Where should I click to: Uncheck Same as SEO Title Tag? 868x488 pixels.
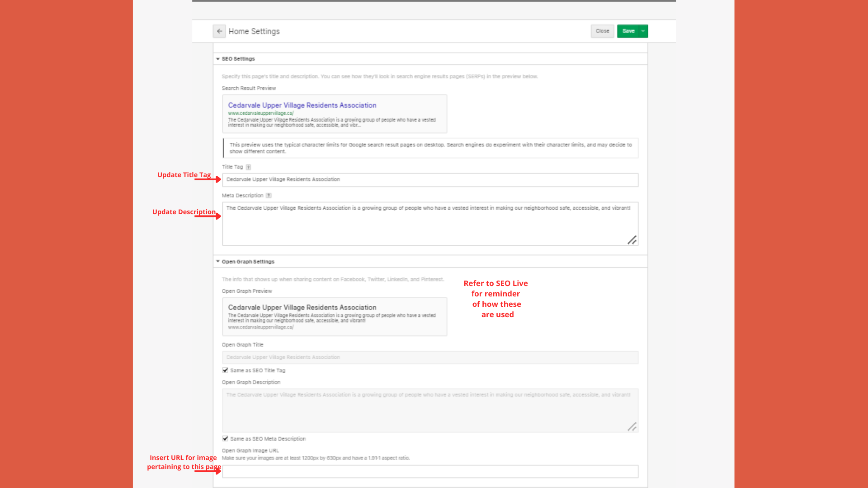click(225, 370)
